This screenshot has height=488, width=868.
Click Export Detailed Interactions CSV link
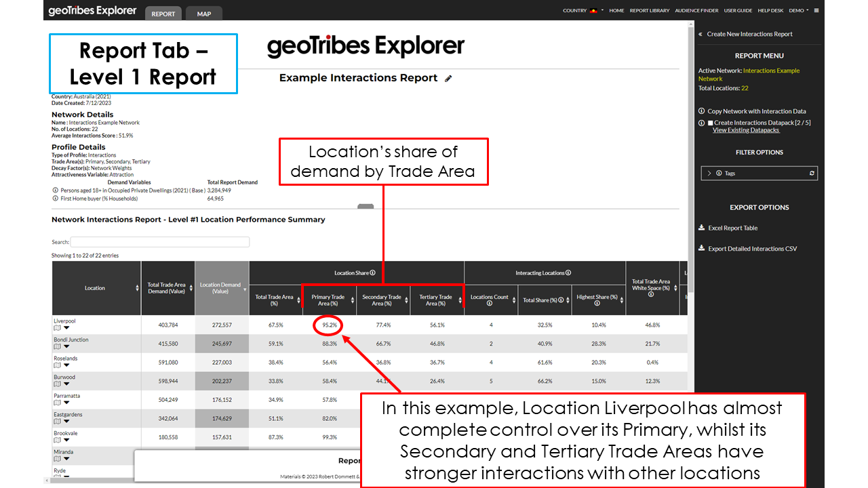point(753,249)
